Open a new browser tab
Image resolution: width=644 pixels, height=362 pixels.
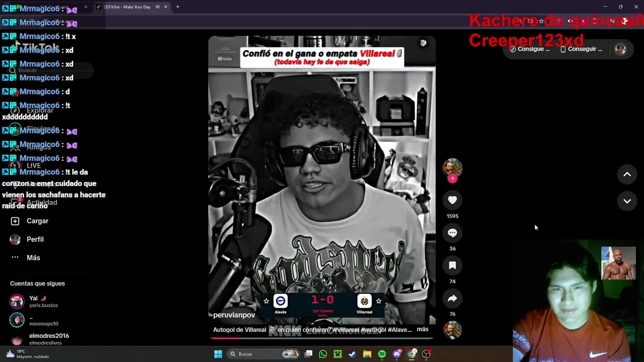click(178, 7)
